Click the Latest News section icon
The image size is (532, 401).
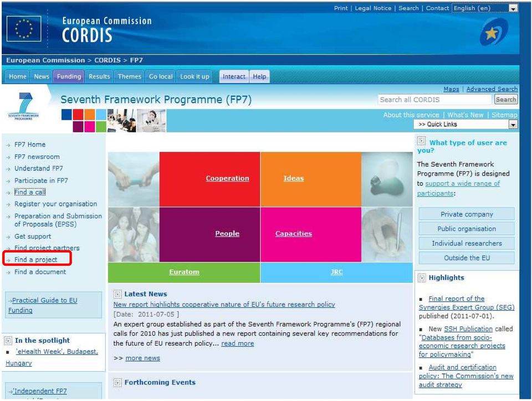click(117, 294)
